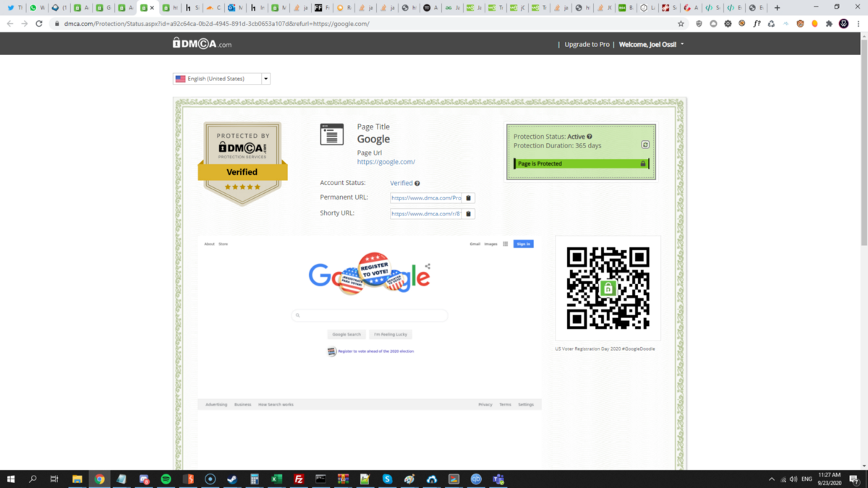Click the Permanent URL text field

pyautogui.click(x=426, y=197)
